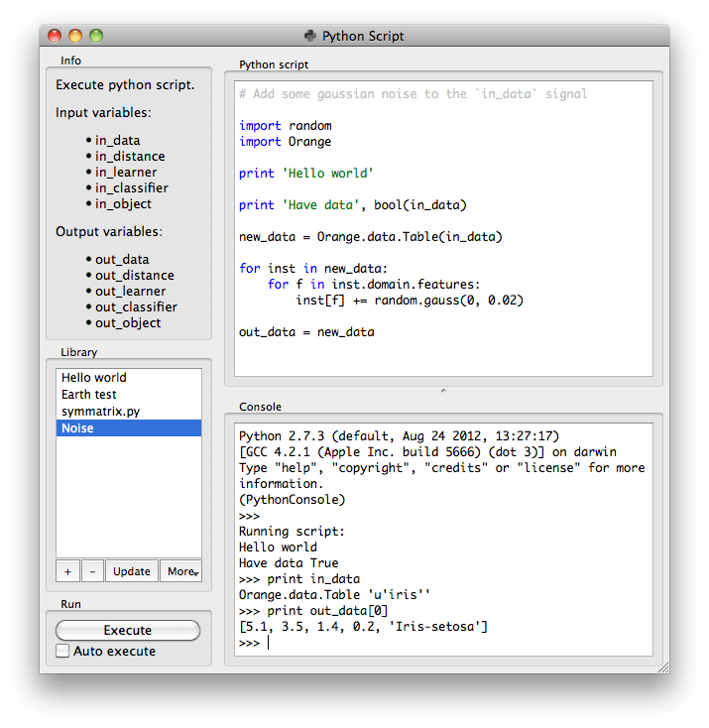709x728 pixels.
Task: Click the '>>> print in_data' console line
Action: tap(299, 579)
